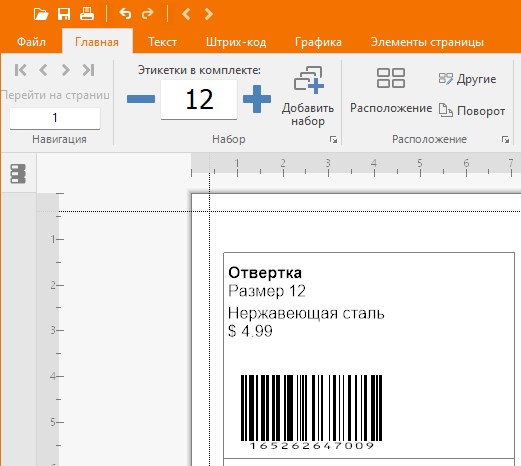Expand the Расположение group dialog launcher
Viewport: 521px width, 466px height.
click(x=505, y=140)
